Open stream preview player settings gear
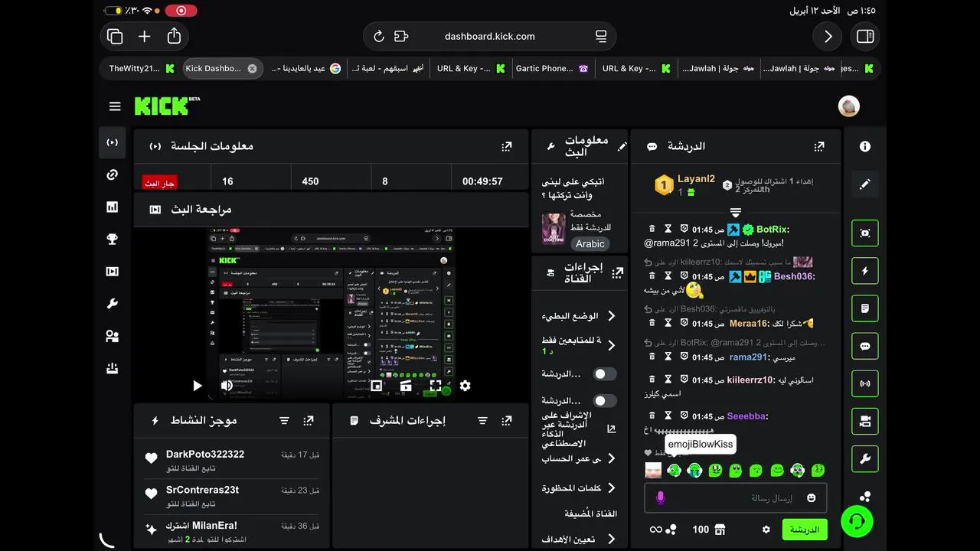The image size is (980, 551). click(x=465, y=386)
